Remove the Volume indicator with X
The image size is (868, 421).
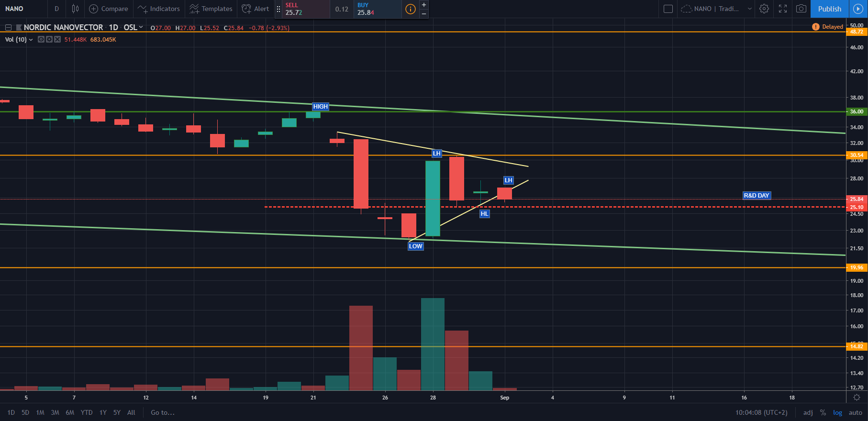[57, 39]
